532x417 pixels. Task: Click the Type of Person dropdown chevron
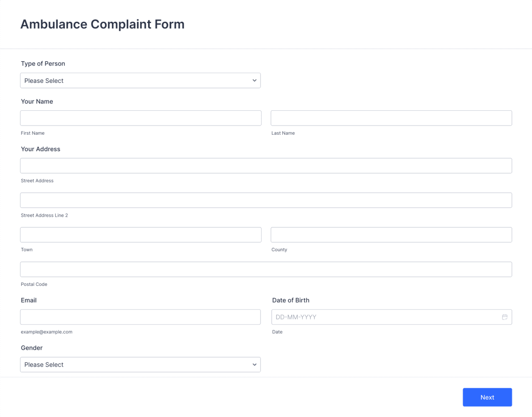[254, 80]
